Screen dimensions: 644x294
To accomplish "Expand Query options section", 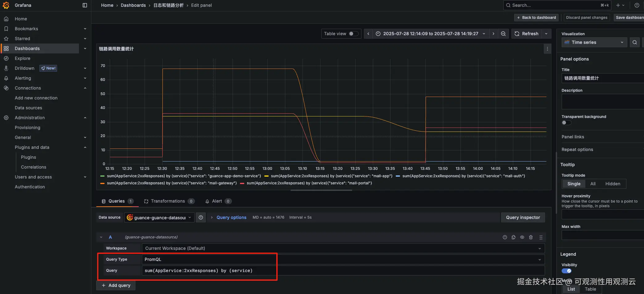I will click(x=231, y=217).
